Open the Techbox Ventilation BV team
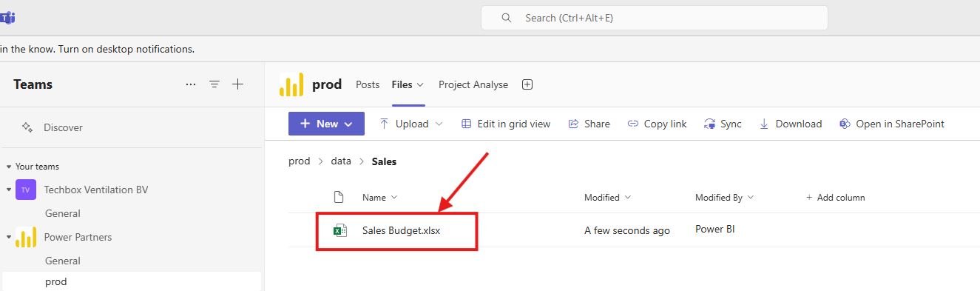The height and width of the screenshot is (291, 980). (96, 190)
